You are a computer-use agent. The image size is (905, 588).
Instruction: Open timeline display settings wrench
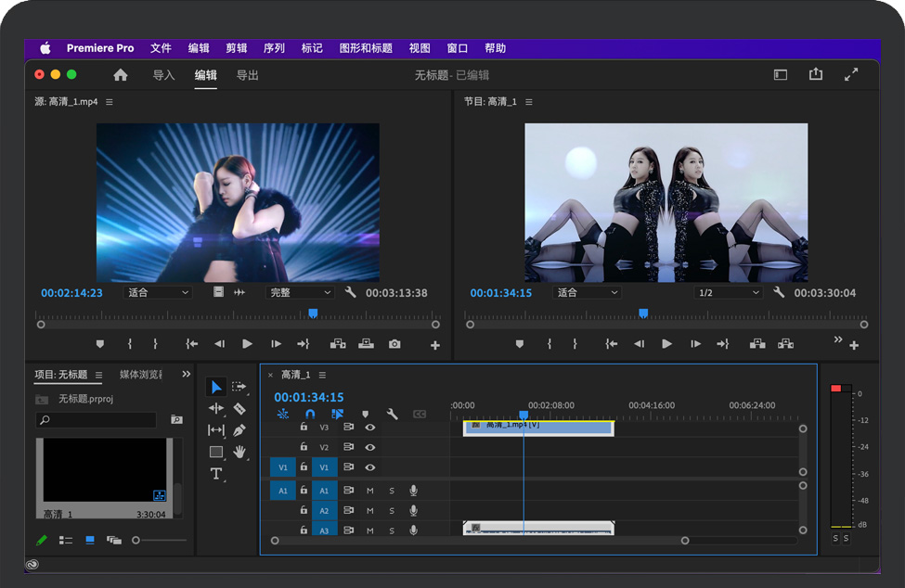coord(392,415)
